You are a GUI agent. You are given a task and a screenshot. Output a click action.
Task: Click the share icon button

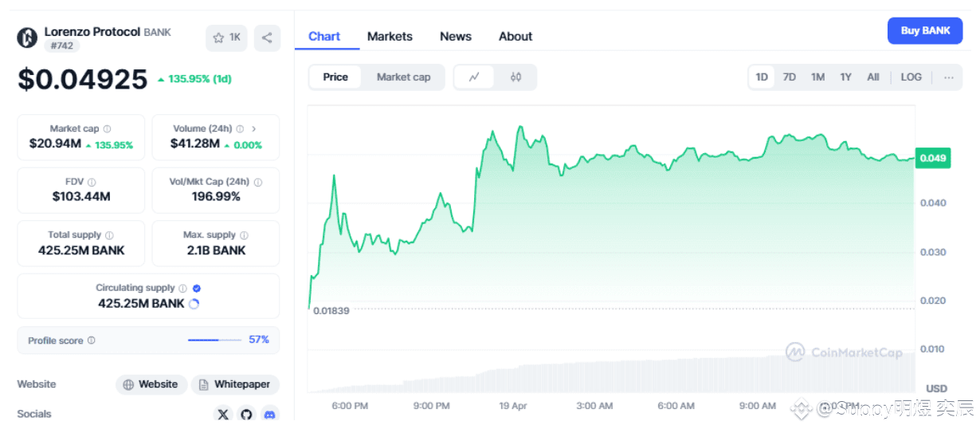point(267,37)
